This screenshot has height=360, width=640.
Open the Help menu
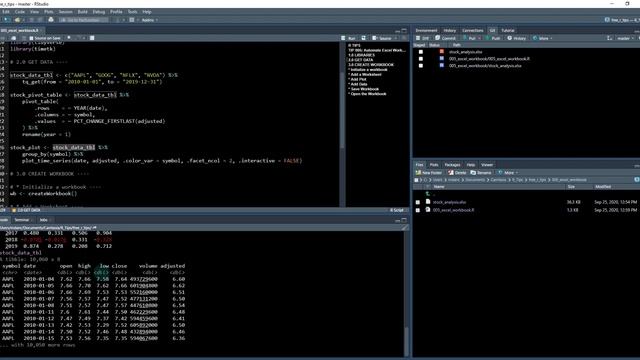pos(147,12)
